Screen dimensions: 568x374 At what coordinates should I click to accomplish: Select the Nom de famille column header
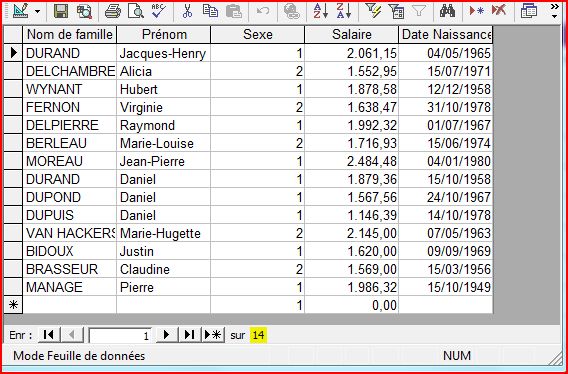70,34
